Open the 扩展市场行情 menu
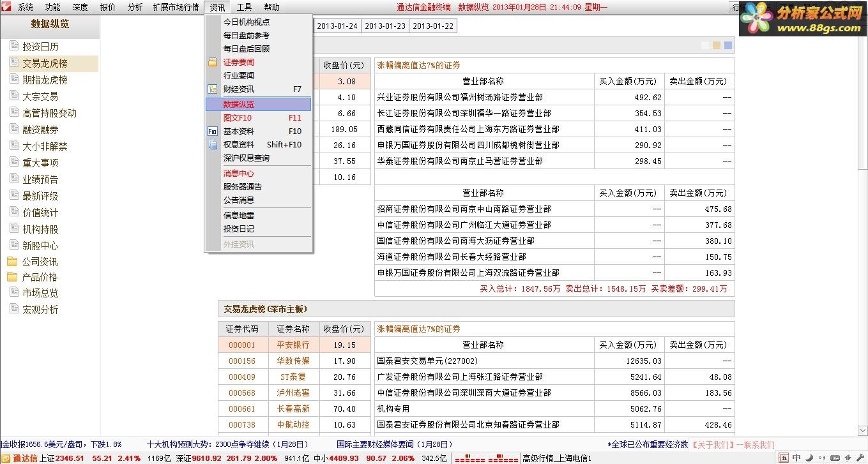868x464 pixels. [176, 8]
